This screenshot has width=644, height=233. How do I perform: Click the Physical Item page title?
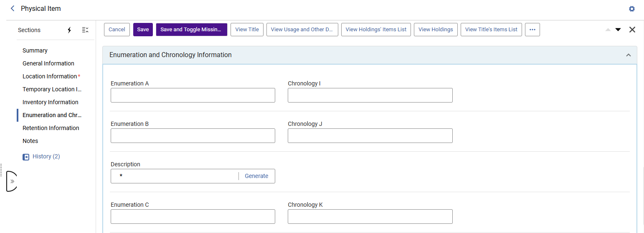[41, 8]
